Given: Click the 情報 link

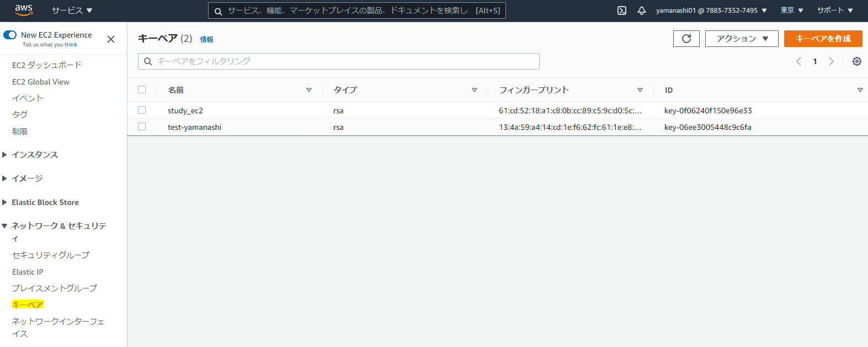Looking at the screenshot, I should pos(207,39).
